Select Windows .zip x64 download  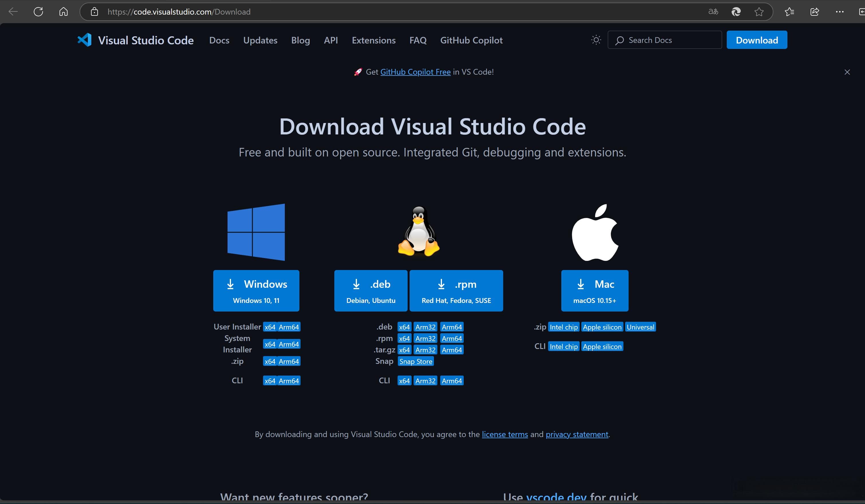[x=270, y=361]
